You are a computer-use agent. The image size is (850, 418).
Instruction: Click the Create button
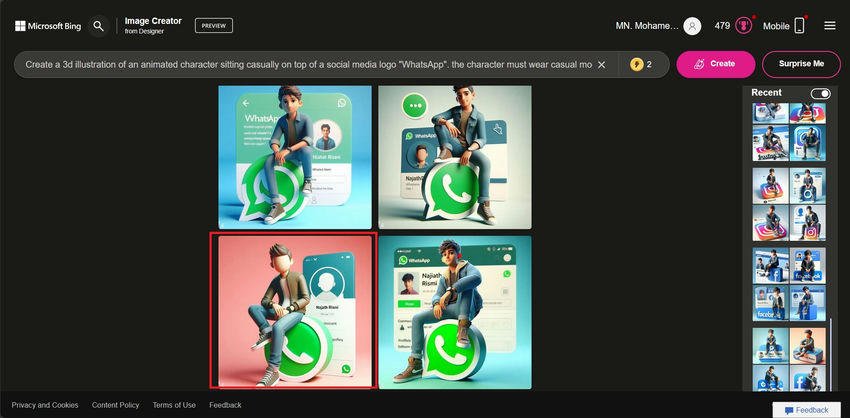point(716,64)
